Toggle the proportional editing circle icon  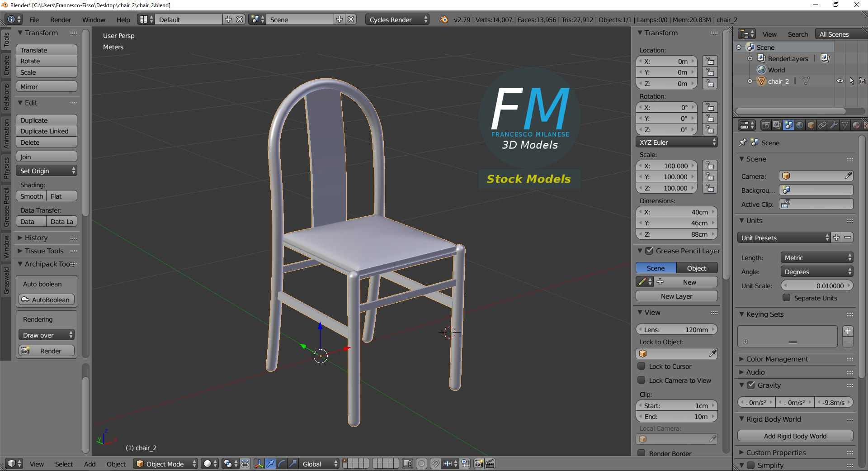click(421, 464)
